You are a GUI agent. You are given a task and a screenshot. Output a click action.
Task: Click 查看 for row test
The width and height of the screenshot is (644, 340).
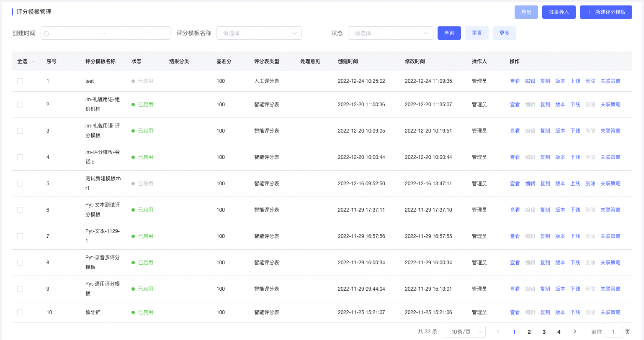[515, 81]
